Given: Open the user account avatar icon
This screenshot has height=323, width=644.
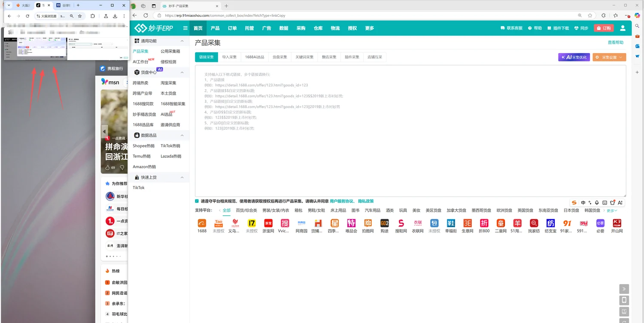Looking at the screenshot, I should point(623,28).
